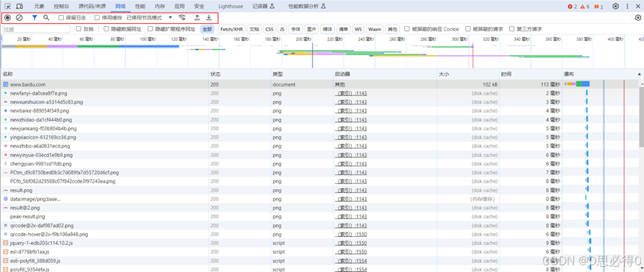
Task: Check 第三方请求 option
Action: click(511, 29)
